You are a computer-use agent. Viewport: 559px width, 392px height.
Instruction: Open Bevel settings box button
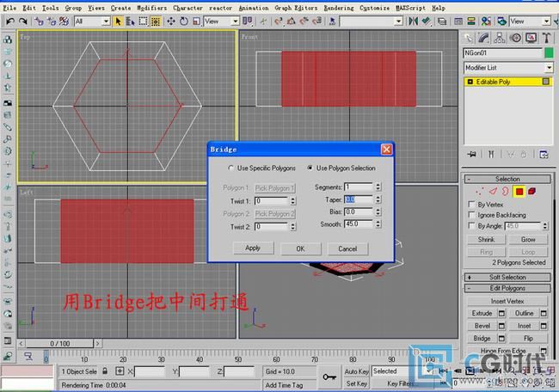pyautogui.click(x=501, y=326)
